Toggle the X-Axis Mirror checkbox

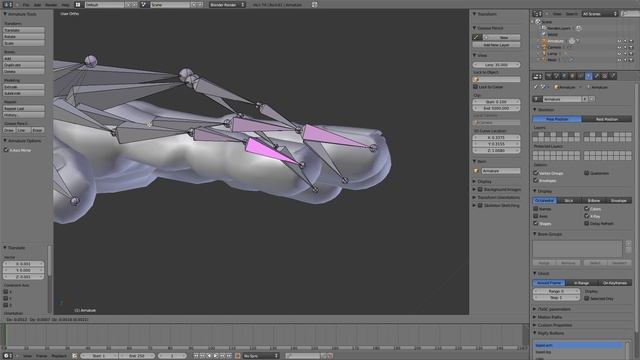coord(6,150)
